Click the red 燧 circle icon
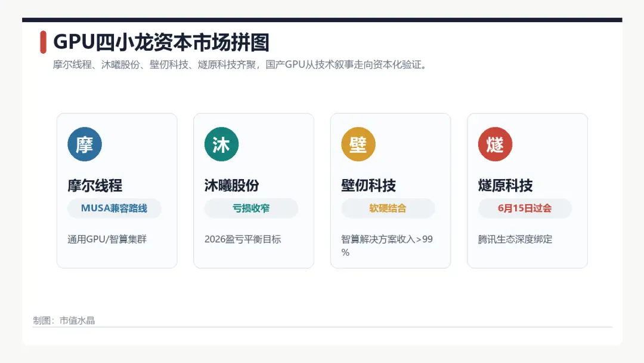644x363 pixels. pos(495,144)
